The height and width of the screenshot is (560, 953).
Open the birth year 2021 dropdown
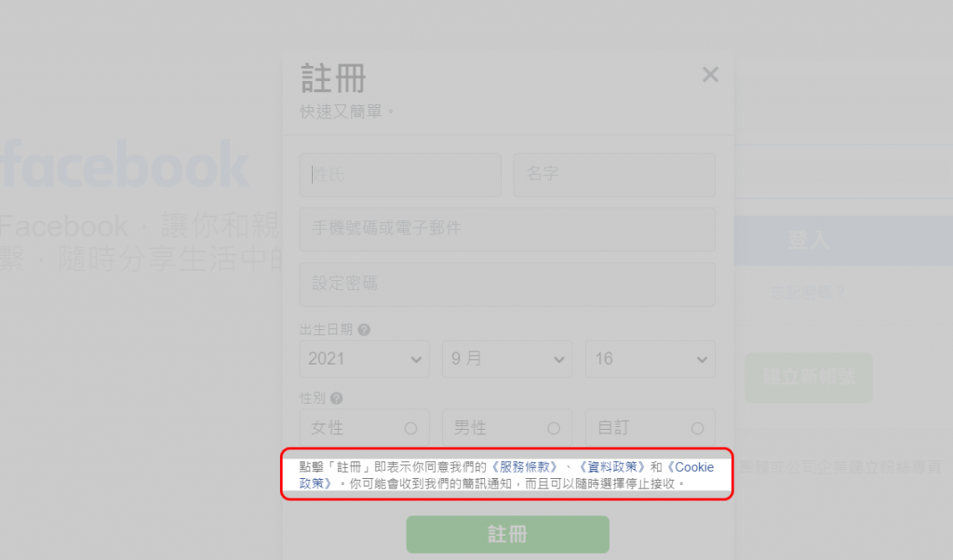pos(364,359)
